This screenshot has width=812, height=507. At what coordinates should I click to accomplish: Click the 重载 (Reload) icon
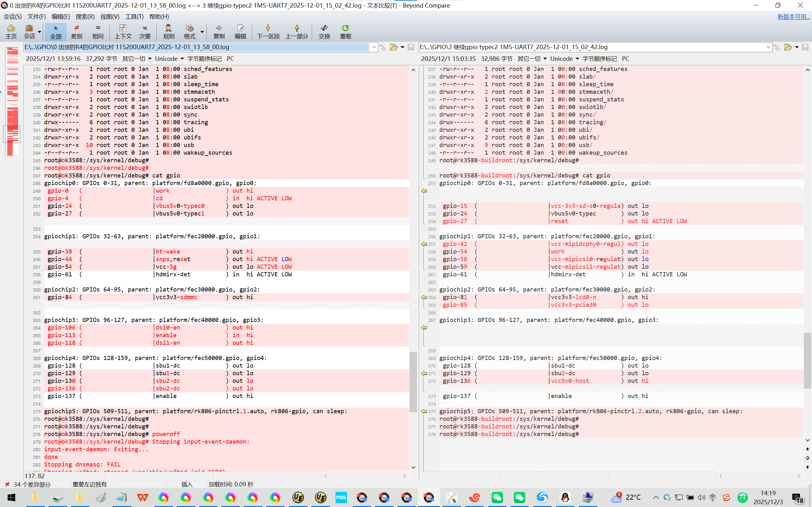click(x=345, y=31)
